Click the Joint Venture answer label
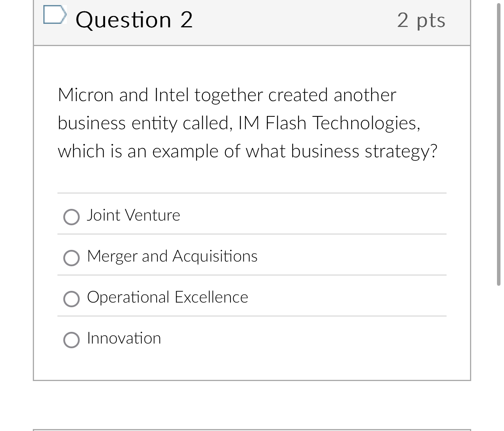The width and height of the screenshot is (504, 431). pyautogui.click(x=133, y=215)
